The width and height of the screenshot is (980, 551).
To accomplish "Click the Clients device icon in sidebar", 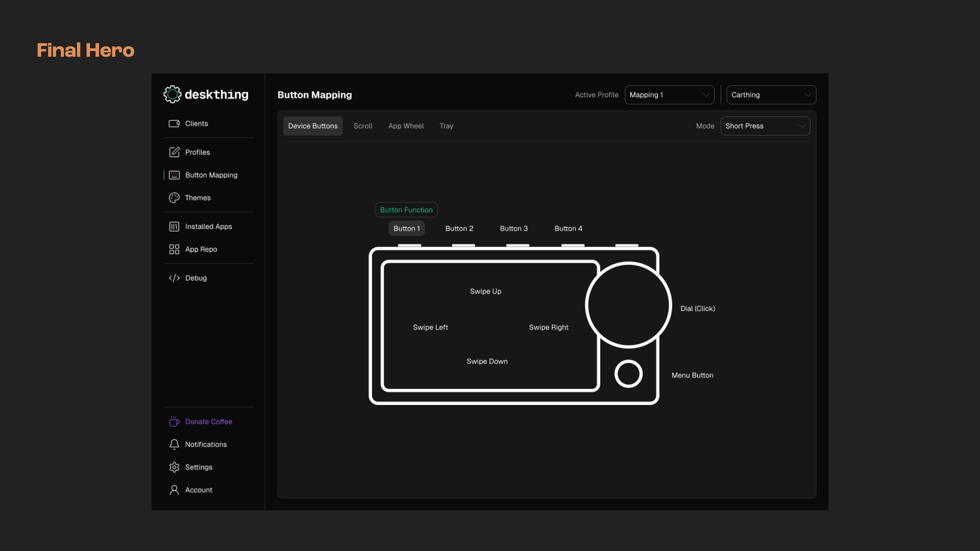I will 174,124.
